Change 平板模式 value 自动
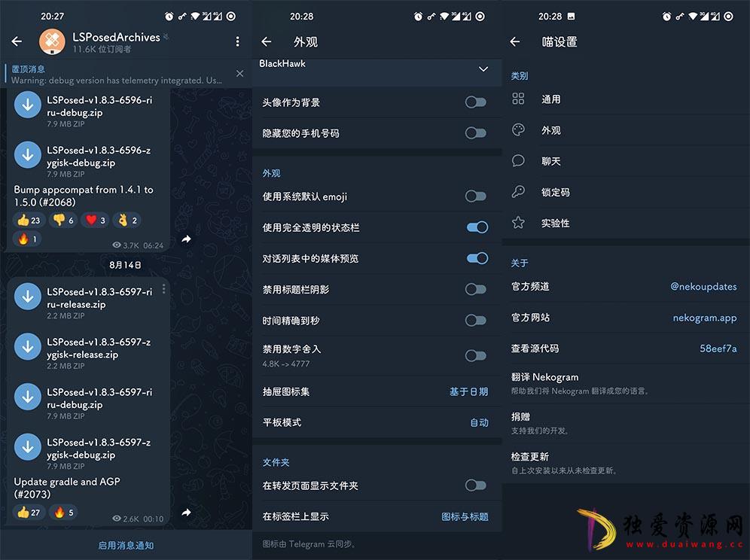 pos(479,422)
